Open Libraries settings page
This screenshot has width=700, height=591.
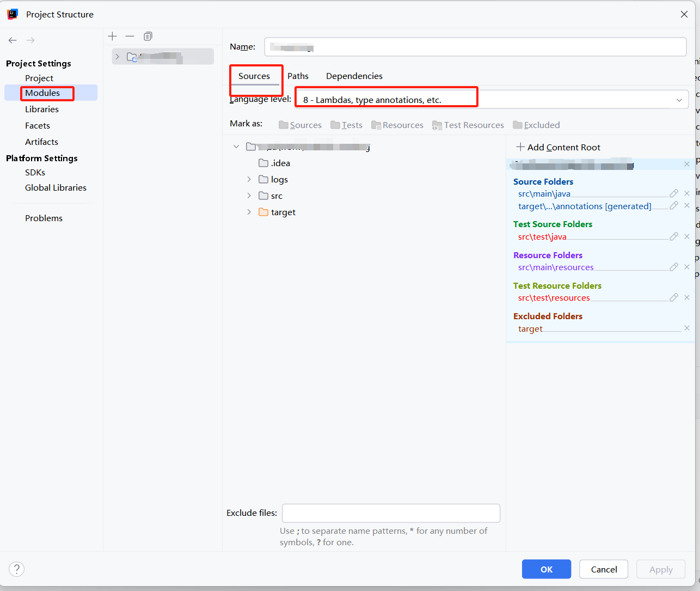[42, 109]
